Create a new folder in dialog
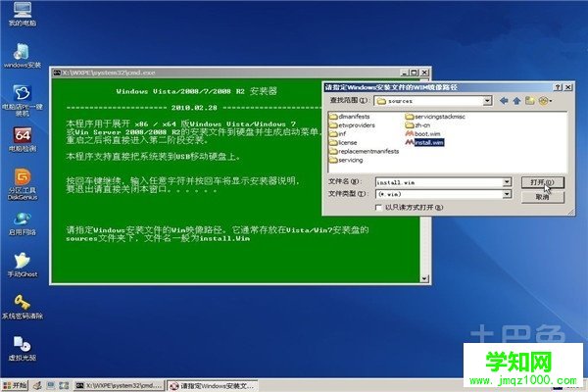 click(529, 101)
